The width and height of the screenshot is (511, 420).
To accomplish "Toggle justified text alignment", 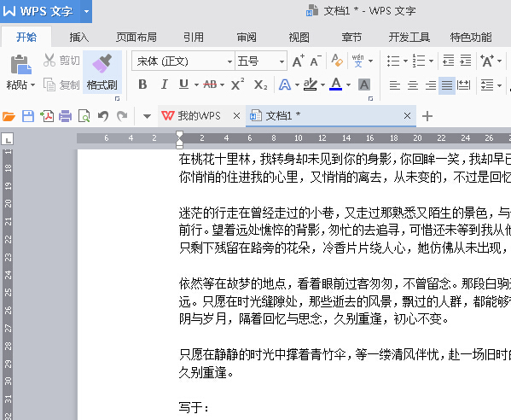I will pyautogui.click(x=447, y=85).
